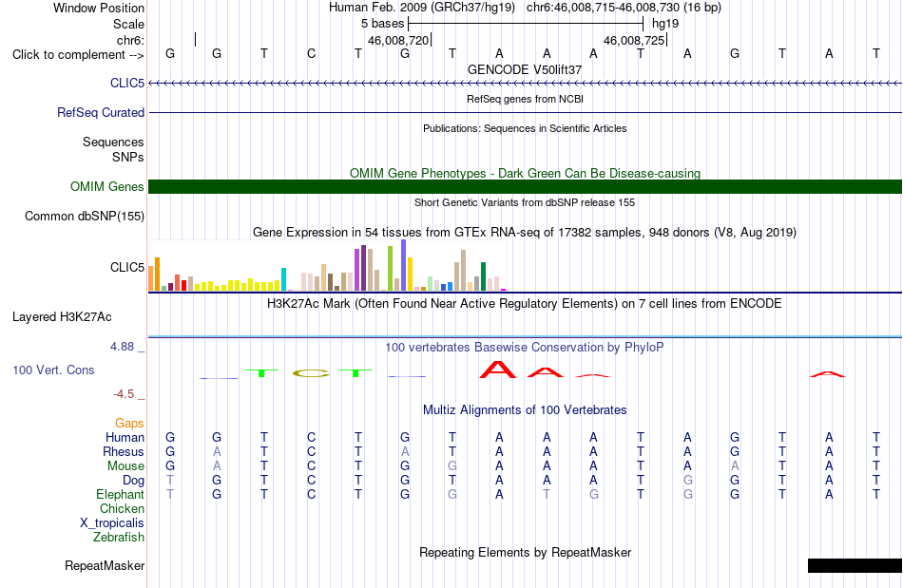The width and height of the screenshot is (903, 588).
Task: Click the orange Gaps label
Action: coord(129,424)
